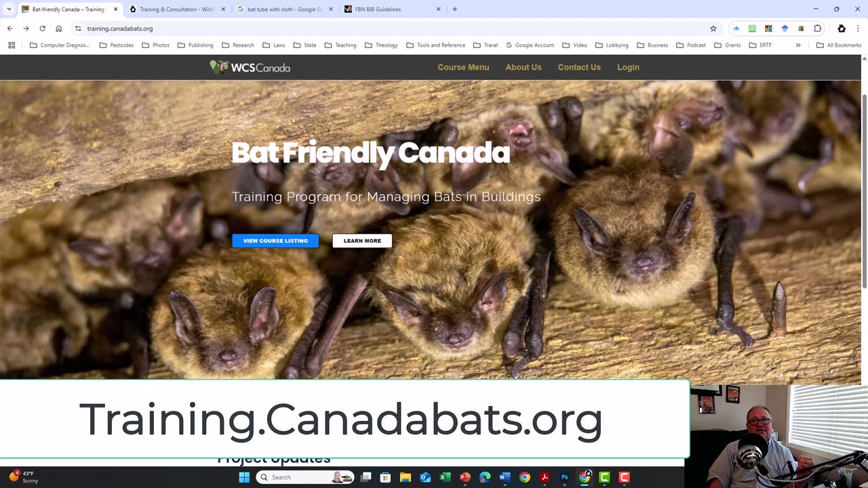This screenshot has height=488, width=868.
Task: Go back to the previous page
Action: pos(9,28)
